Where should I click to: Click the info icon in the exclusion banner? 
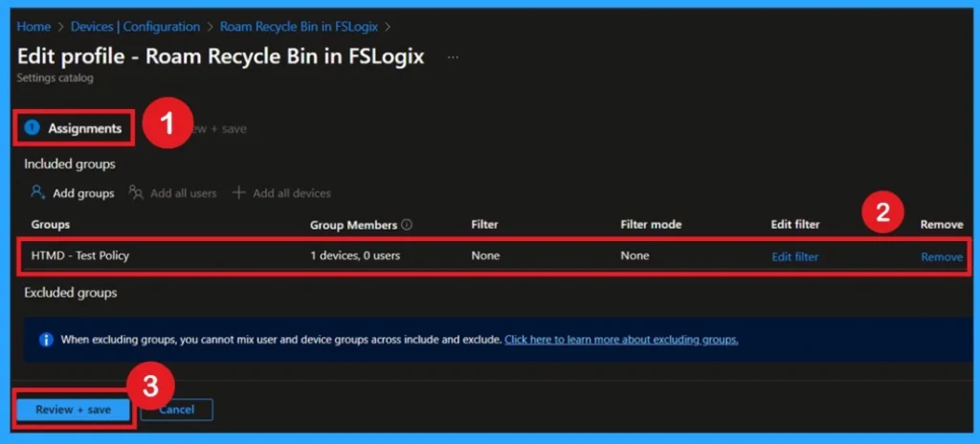[46, 340]
